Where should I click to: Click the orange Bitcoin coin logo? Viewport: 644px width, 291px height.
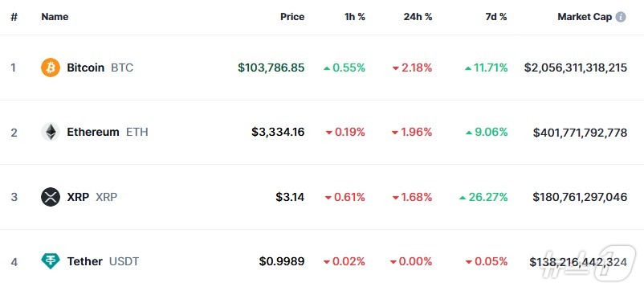51,68
